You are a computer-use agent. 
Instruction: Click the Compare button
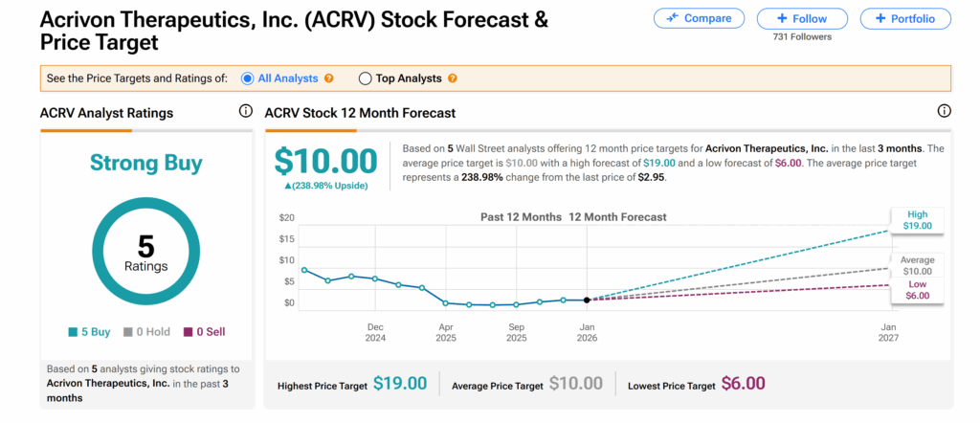[x=700, y=18]
